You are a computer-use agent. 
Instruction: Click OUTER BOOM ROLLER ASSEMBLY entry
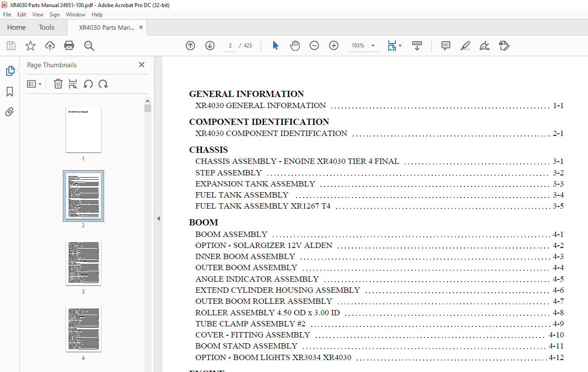263,301
